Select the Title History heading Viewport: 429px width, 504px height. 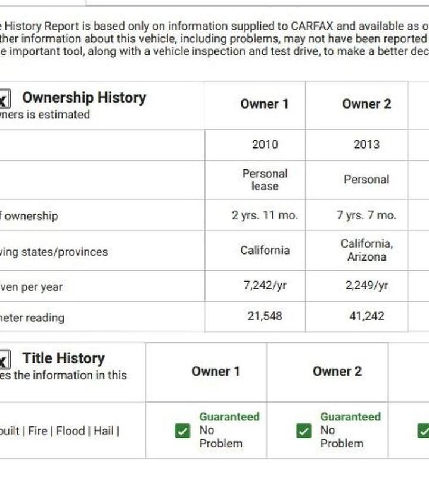(x=63, y=358)
